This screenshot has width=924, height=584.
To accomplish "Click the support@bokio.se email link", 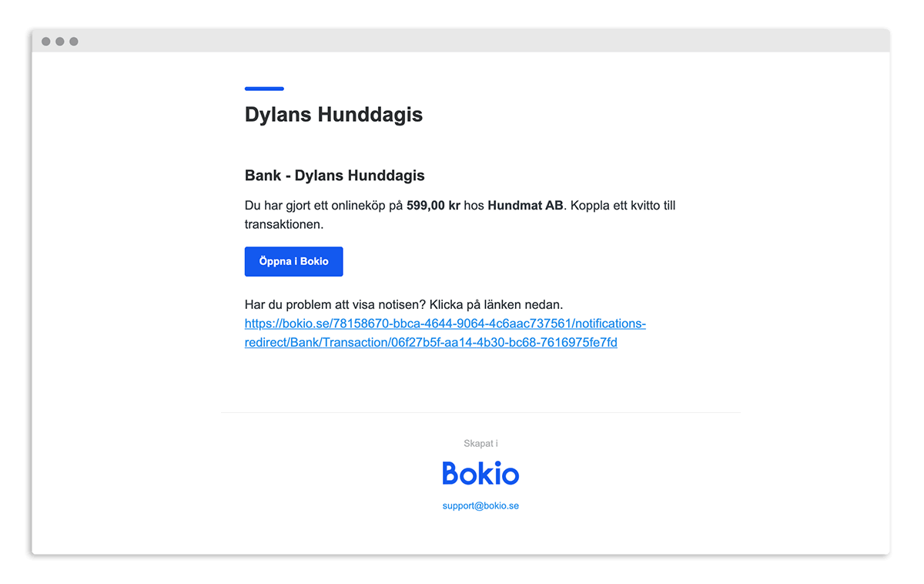I will pyautogui.click(x=480, y=506).
